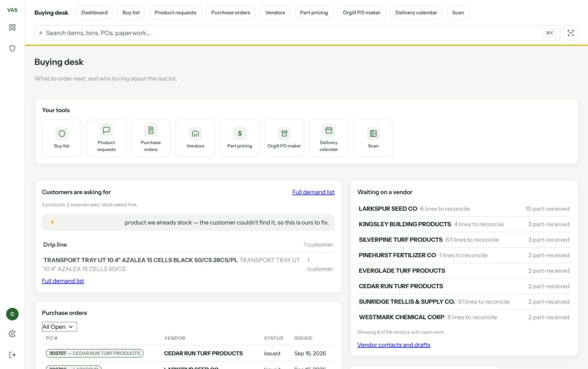Click the VAS logo in sidebar

point(12,10)
